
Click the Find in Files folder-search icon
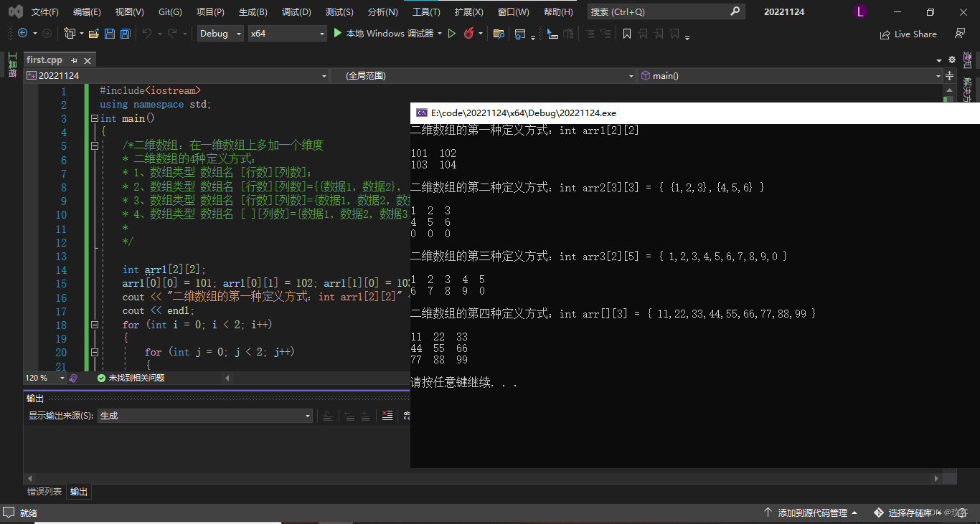(499, 34)
